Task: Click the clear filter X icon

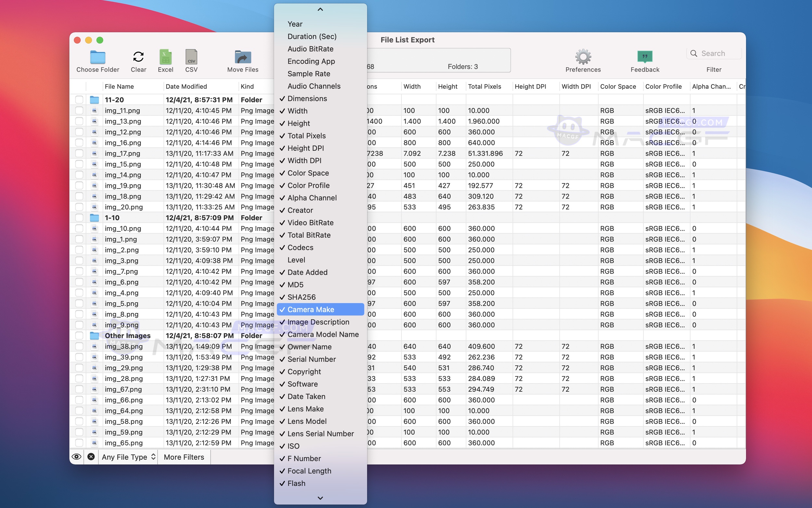Action: pos(91,457)
